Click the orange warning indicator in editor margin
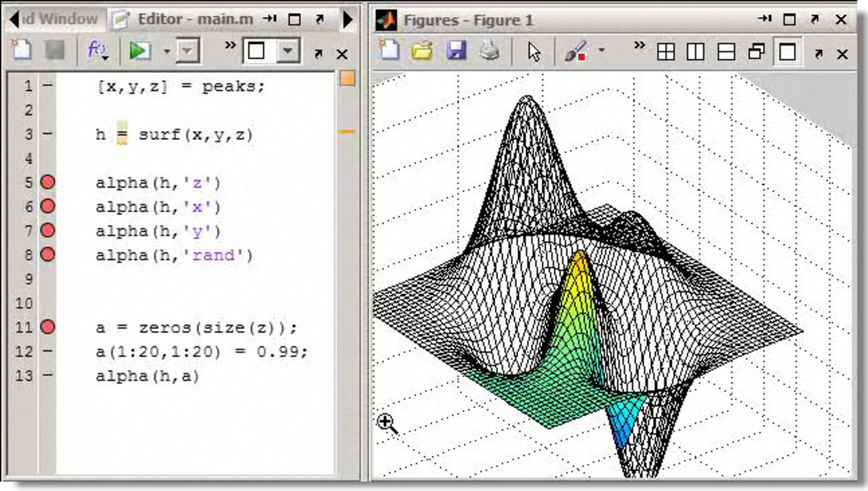The width and height of the screenshot is (868, 491). tap(347, 79)
